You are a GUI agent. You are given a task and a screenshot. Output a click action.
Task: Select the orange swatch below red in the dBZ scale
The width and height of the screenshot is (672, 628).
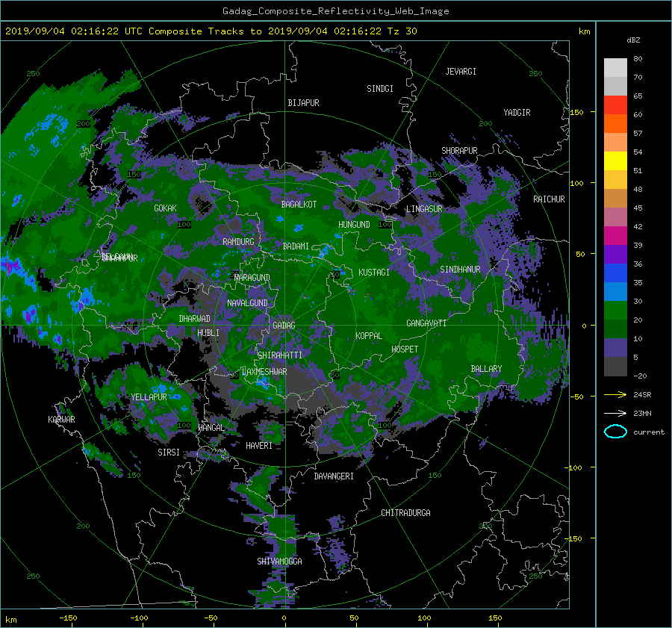click(615, 123)
